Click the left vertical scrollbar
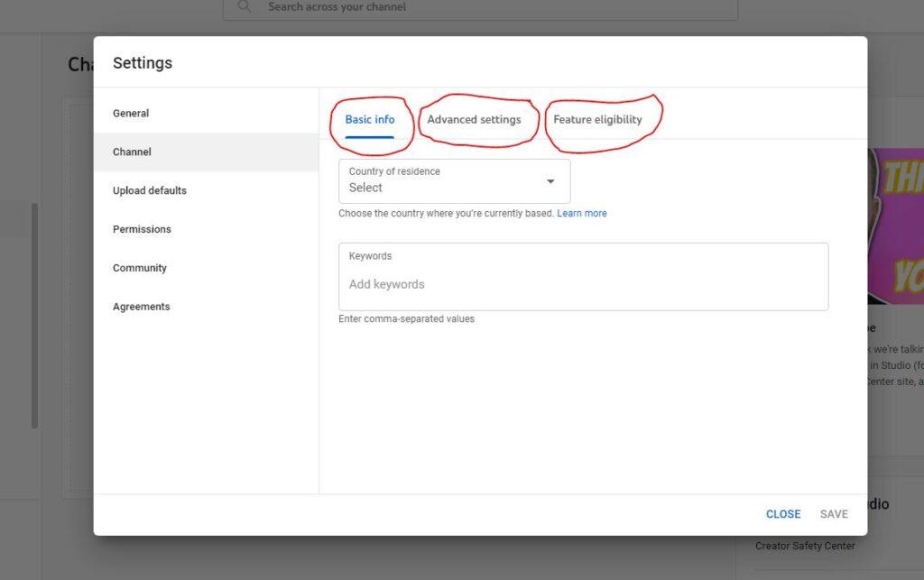The height and width of the screenshot is (580, 924). pyautogui.click(x=34, y=316)
